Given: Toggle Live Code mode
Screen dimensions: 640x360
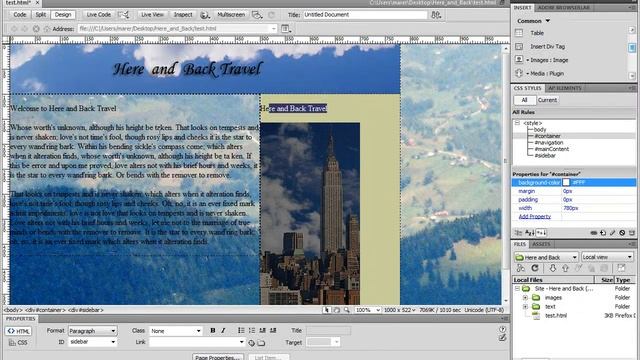Looking at the screenshot, I should [98, 15].
